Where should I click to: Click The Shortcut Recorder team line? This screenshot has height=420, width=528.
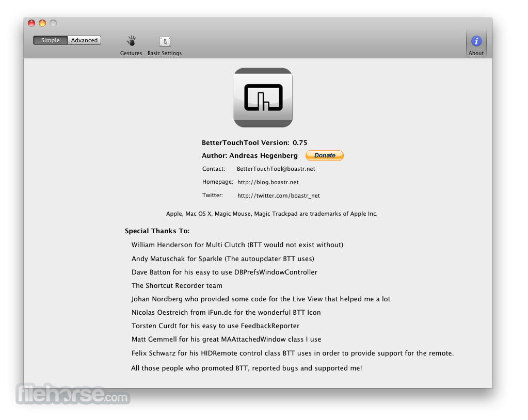pyautogui.click(x=177, y=286)
